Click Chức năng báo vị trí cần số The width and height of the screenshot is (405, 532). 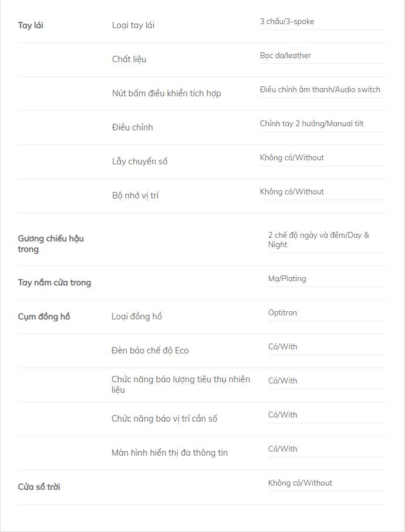[164, 419]
